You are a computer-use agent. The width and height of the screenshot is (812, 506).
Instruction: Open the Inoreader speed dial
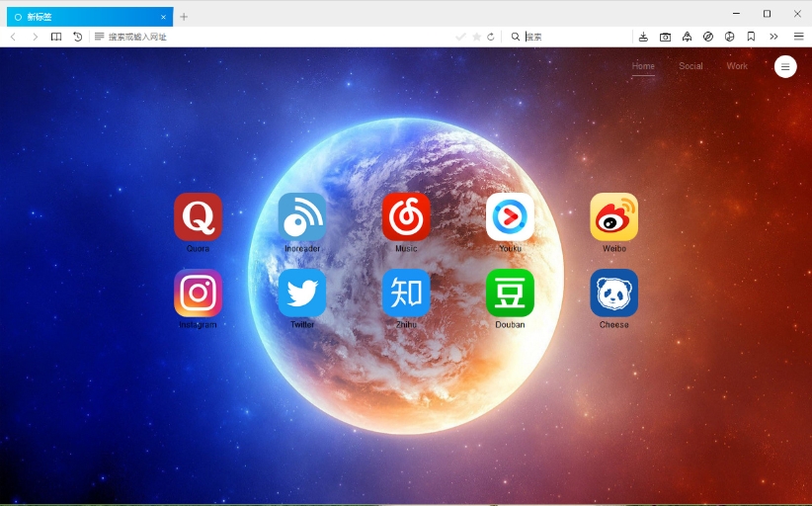302,217
